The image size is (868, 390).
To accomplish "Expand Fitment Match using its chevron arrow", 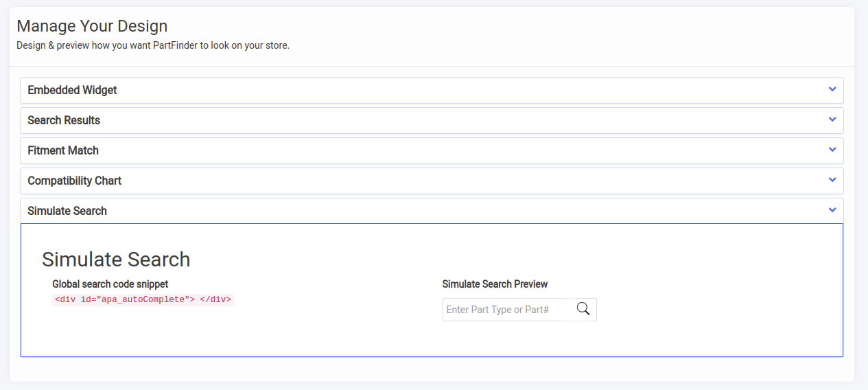I will pyautogui.click(x=832, y=150).
